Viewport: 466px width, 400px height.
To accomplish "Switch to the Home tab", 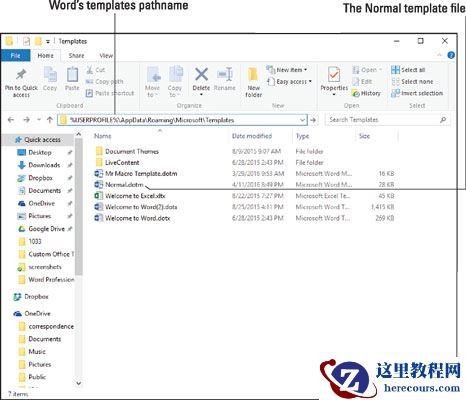I will (x=46, y=56).
